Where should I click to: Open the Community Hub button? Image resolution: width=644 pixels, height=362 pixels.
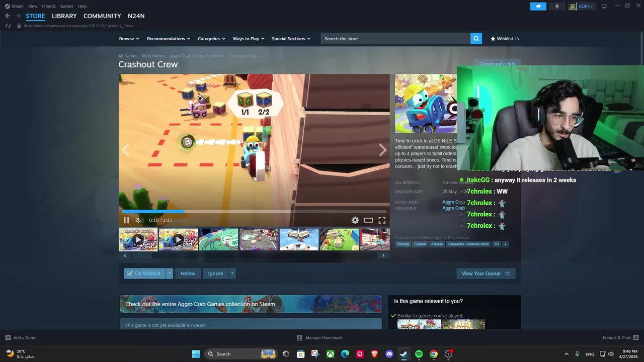(497, 64)
